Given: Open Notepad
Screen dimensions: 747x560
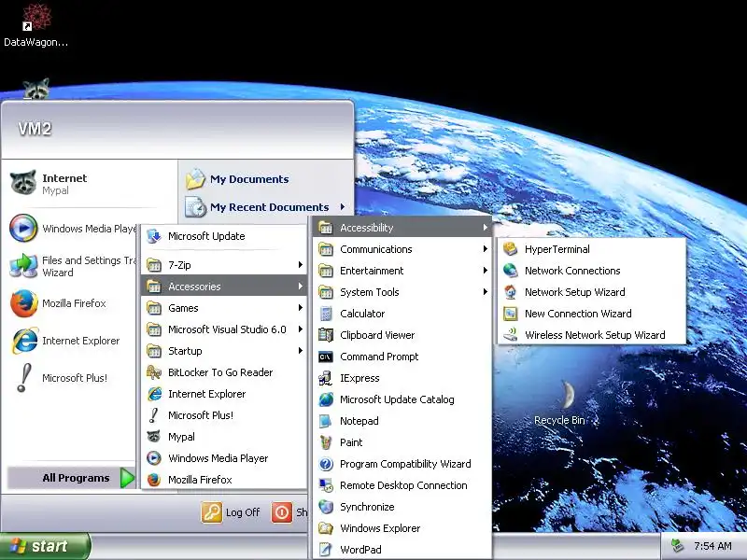Looking at the screenshot, I should pos(402,421).
